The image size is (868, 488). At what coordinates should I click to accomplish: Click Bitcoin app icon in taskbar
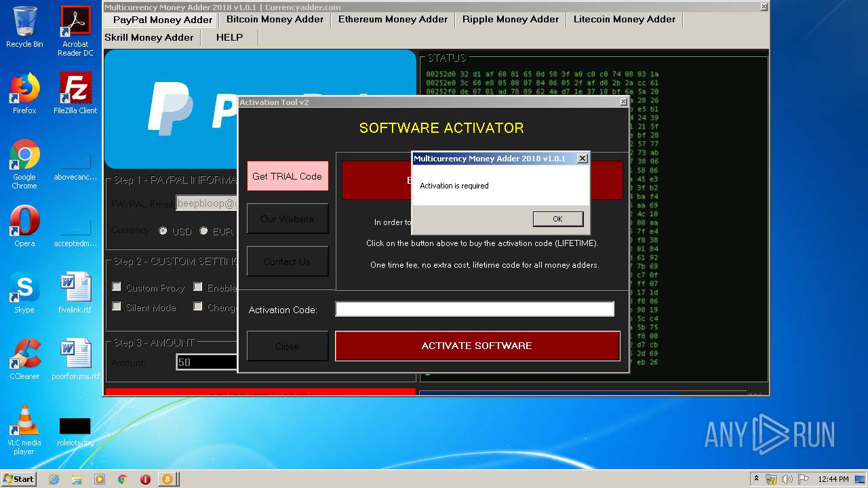[x=167, y=479]
